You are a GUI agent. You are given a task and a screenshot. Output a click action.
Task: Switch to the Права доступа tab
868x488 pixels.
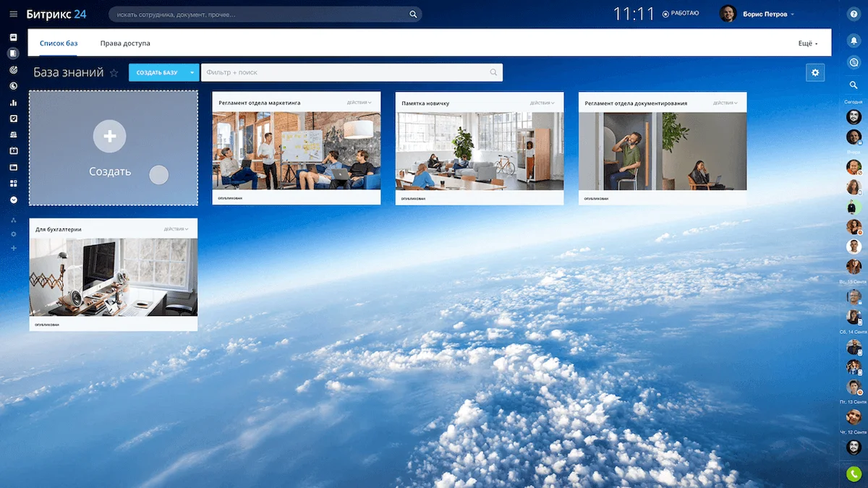[125, 43]
